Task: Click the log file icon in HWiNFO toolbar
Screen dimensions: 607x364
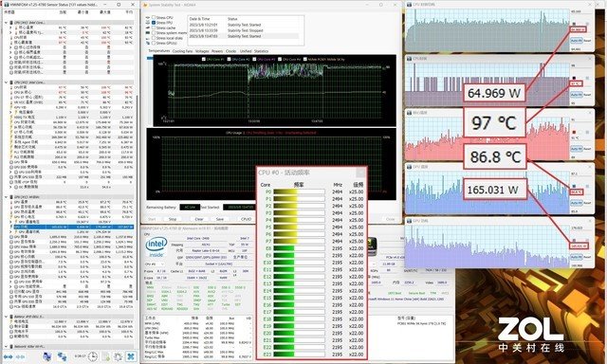Action: [x=105, y=356]
